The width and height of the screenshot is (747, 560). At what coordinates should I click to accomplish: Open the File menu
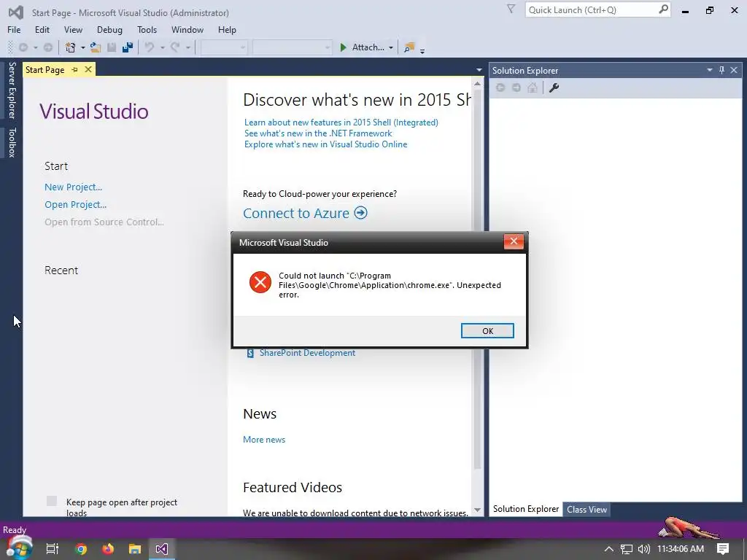tap(14, 29)
